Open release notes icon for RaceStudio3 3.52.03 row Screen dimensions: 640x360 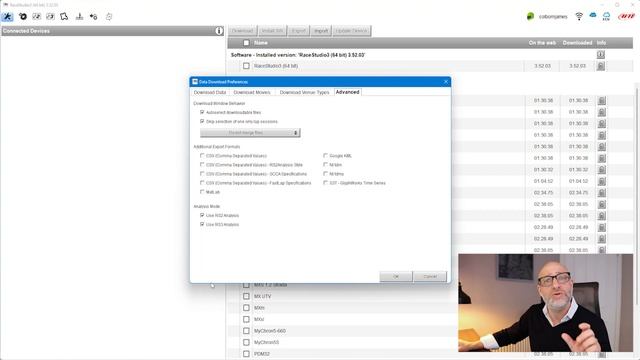[x=600, y=66]
